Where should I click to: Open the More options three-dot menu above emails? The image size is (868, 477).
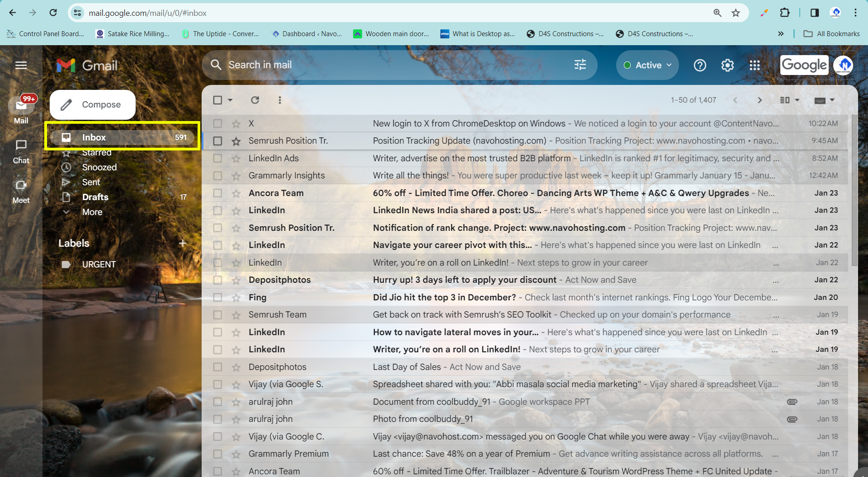point(280,100)
